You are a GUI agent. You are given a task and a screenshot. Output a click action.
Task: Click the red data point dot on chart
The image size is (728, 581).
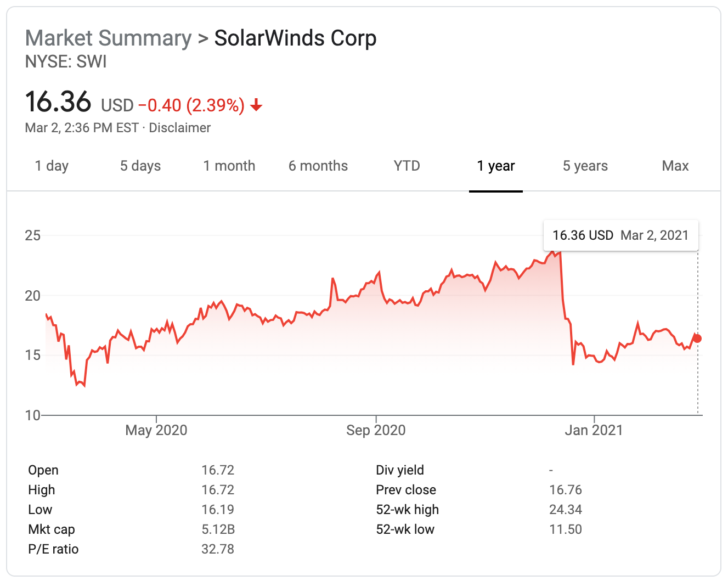697,339
